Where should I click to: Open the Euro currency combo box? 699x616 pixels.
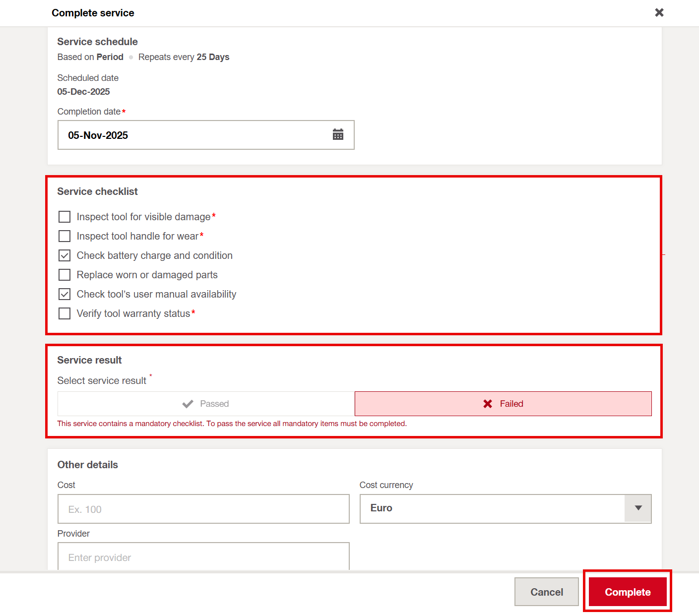click(x=491, y=508)
